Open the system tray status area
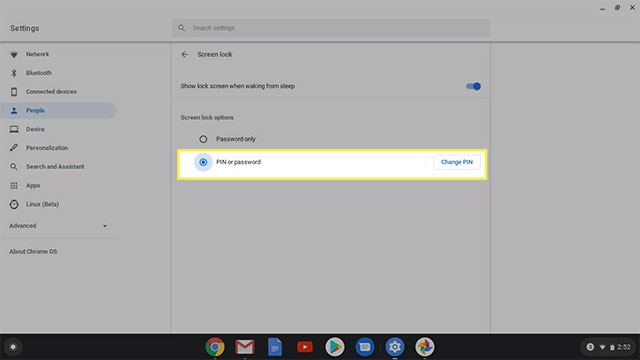The width and height of the screenshot is (640, 360). coord(608,347)
